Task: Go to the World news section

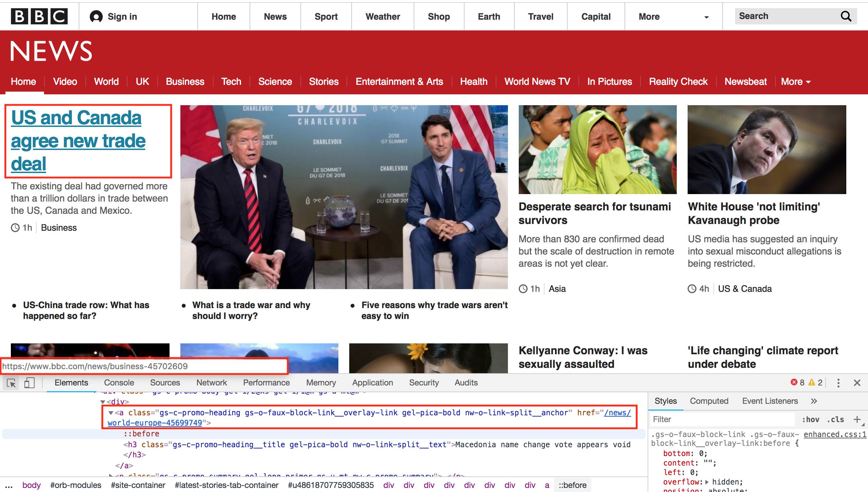Action: point(106,82)
